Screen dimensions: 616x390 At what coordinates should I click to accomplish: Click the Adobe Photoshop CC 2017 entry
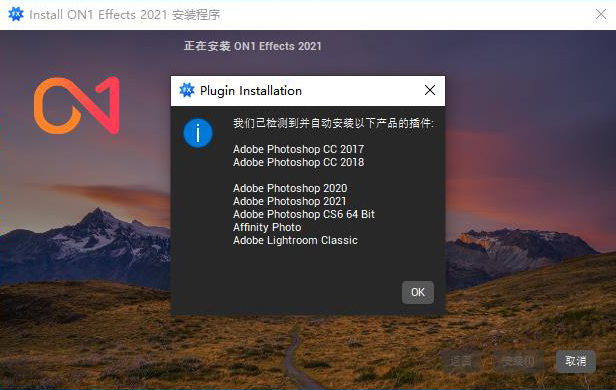point(299,149)
